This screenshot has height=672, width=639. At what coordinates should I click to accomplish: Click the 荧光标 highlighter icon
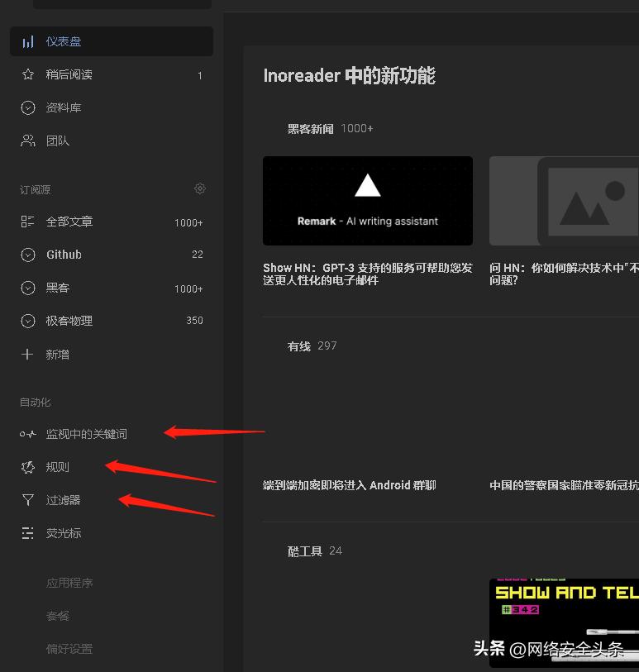[x=28, y=533]
